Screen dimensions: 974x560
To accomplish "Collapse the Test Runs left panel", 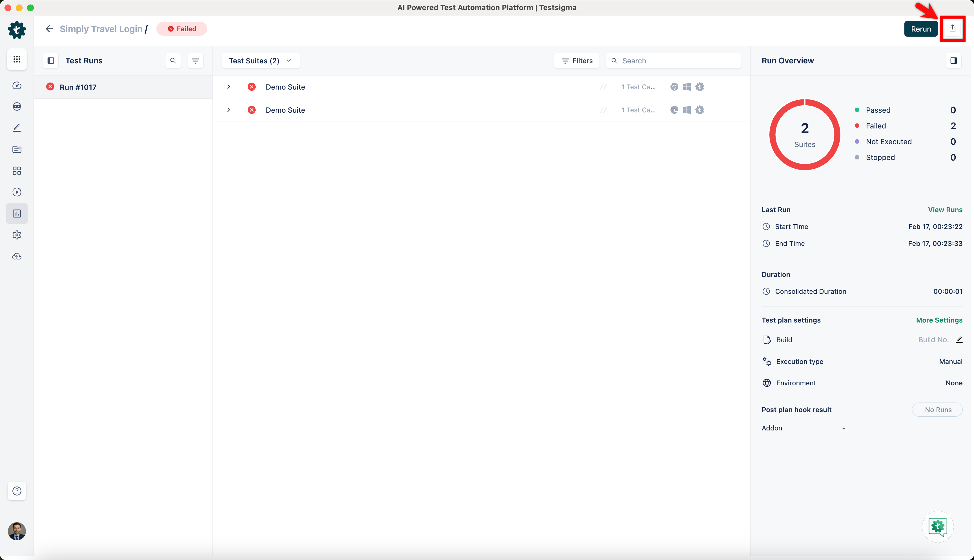I will pos(50,61).
